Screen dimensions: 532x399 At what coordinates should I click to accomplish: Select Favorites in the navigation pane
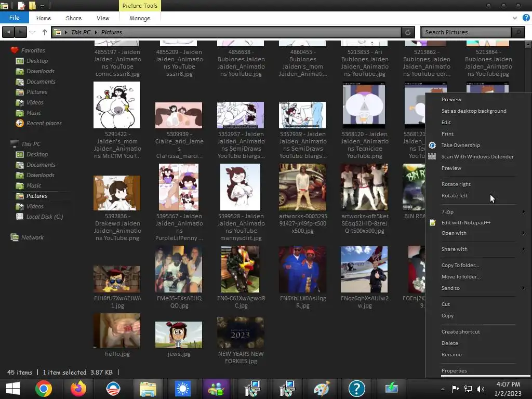pyautogui.click(x=33, y=50)
